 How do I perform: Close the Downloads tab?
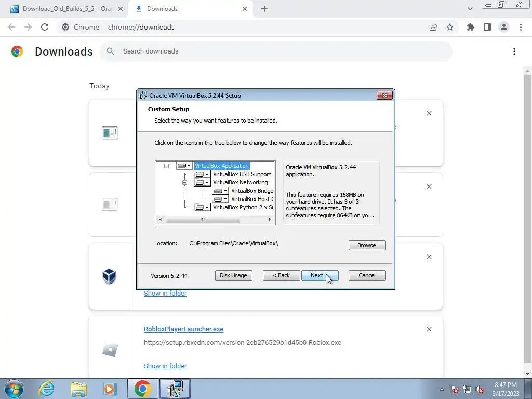pos(245,9)
